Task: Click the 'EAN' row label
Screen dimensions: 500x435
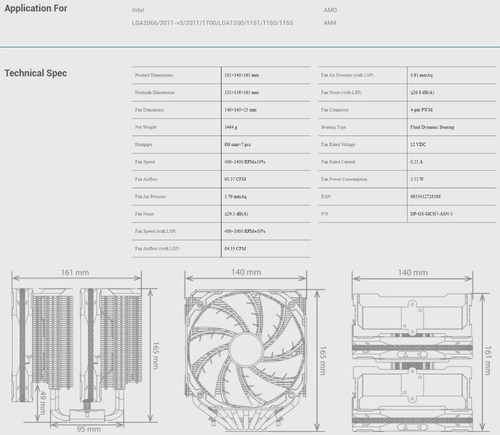Action: click(326, 196)
